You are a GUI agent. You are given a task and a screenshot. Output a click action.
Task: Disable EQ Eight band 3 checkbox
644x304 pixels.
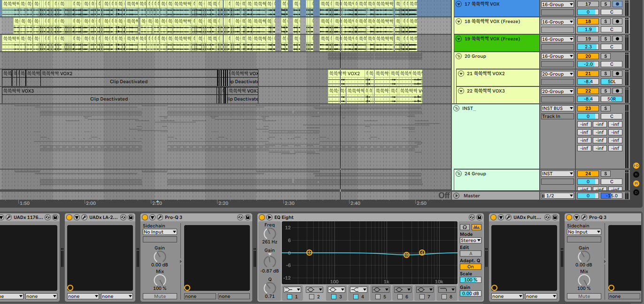[334, 296]
